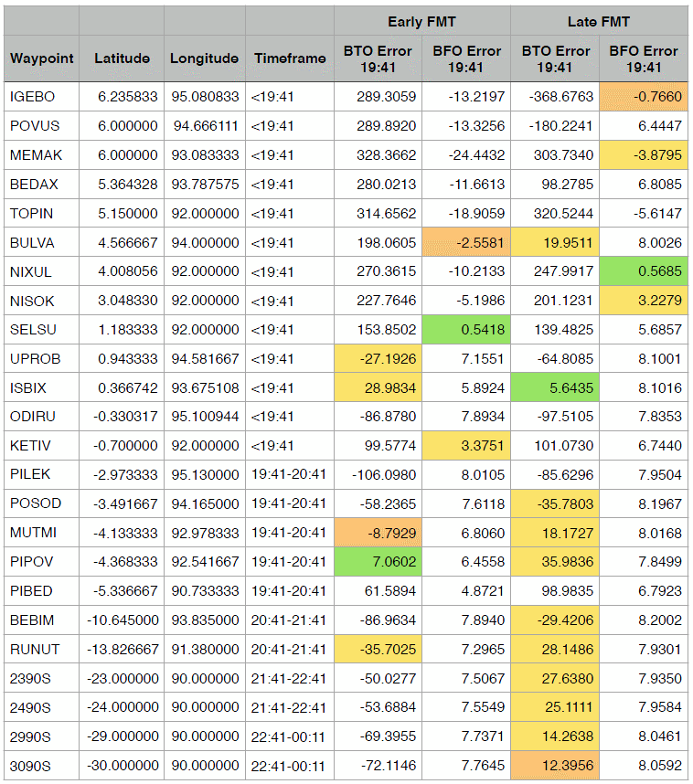Select the Late FMT group header

click(x=599, y=22)
